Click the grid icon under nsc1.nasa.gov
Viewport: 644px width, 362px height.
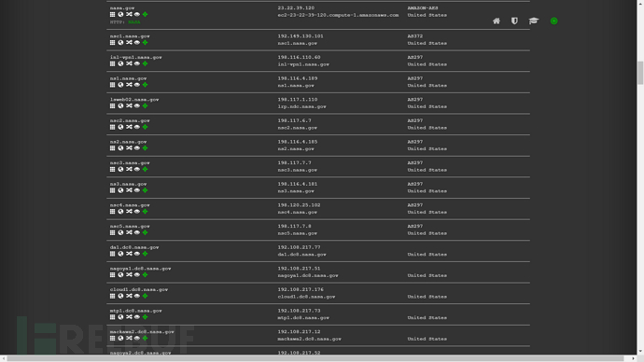113,43
